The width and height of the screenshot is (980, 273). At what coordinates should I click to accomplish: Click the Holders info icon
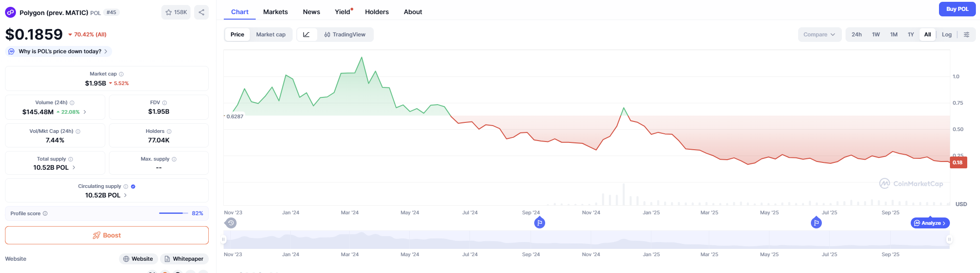[x=169, y=131]
